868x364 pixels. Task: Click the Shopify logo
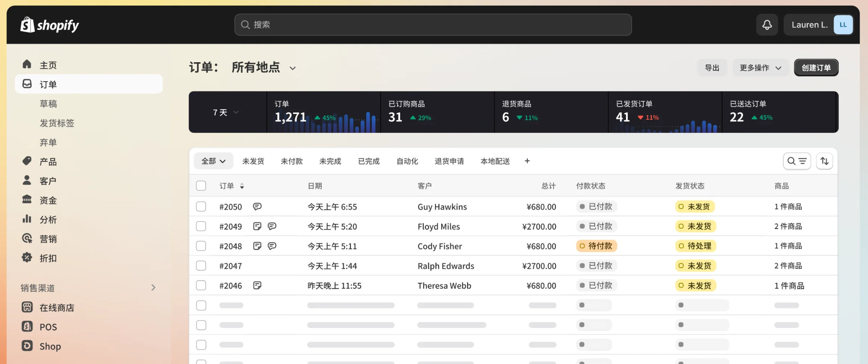[x=50, y=25]
